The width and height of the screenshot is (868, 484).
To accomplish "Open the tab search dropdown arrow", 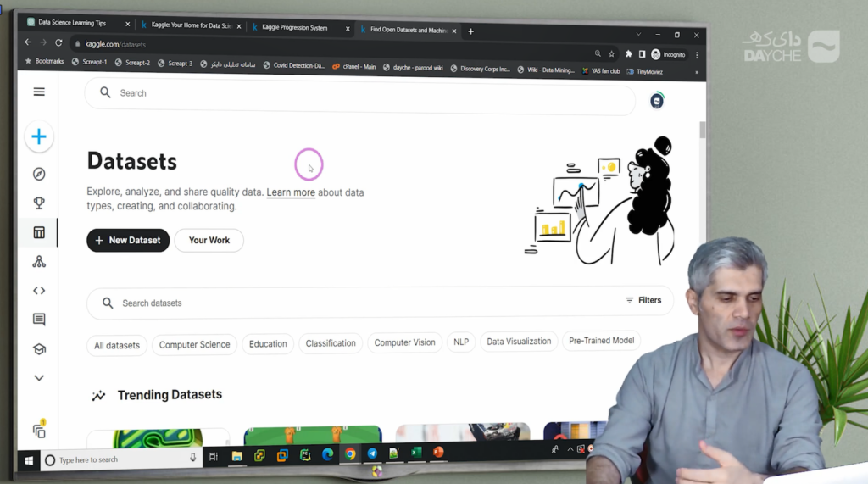I will click(x=638, y=35).
